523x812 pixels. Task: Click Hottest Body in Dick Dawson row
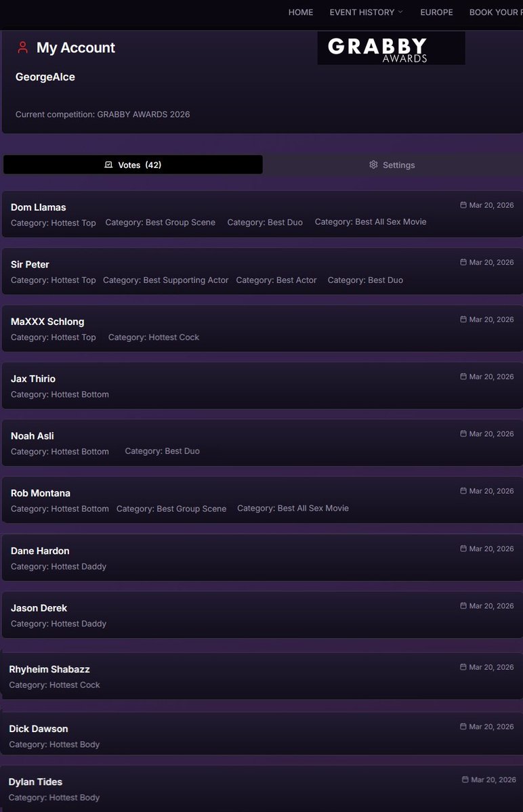coord(54,744)
